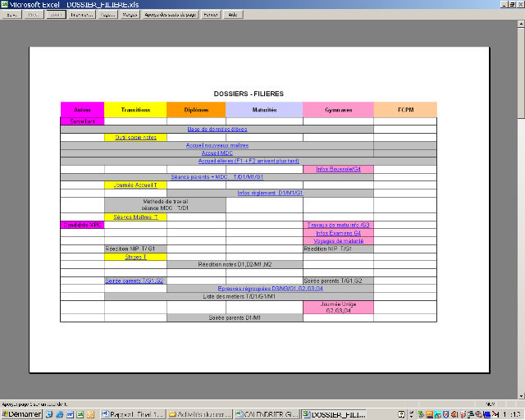The image size is (525, 420).
Task: Click the Méthode de travail séance MDC cell
Action: pos(166,204)
